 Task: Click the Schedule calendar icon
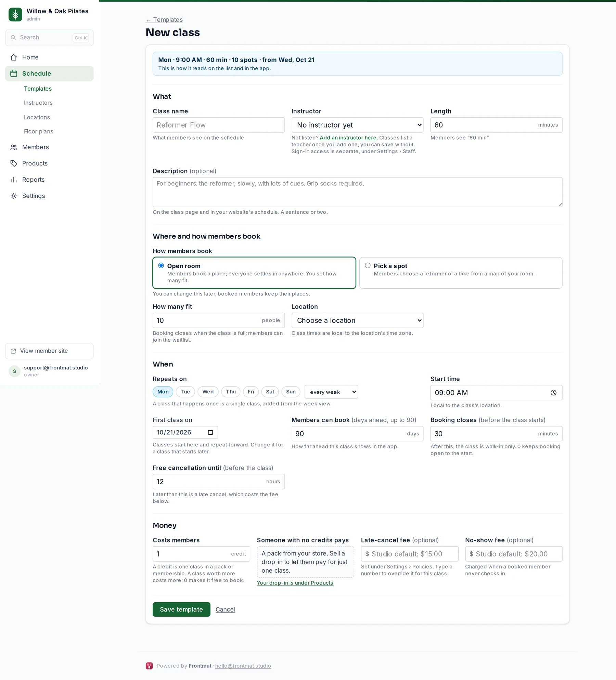coord(14,74)
